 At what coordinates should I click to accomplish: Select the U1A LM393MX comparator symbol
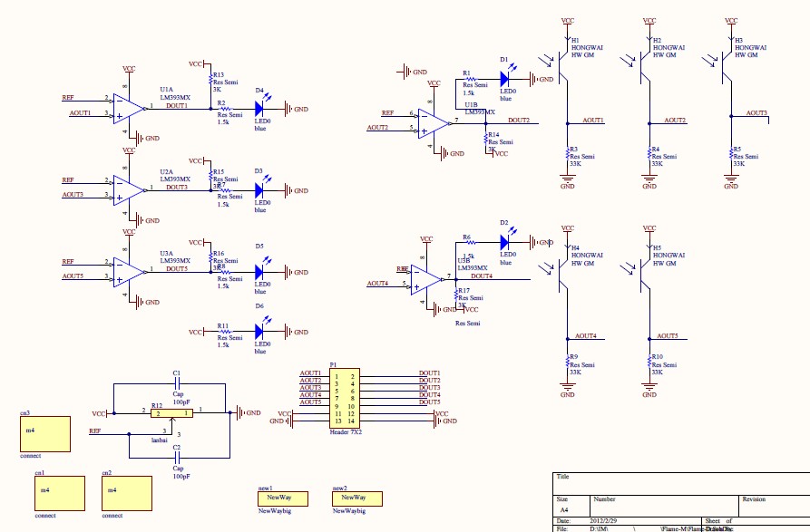tap(129, 107)
